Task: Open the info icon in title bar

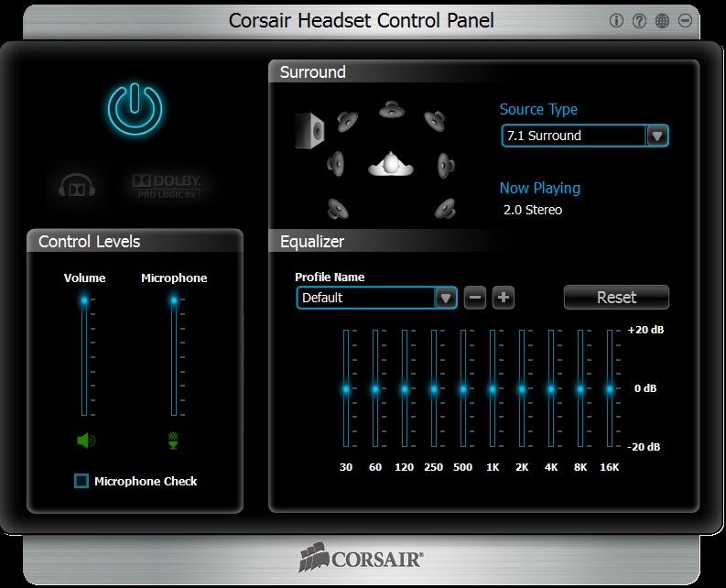Action: (x=616, y=20)
